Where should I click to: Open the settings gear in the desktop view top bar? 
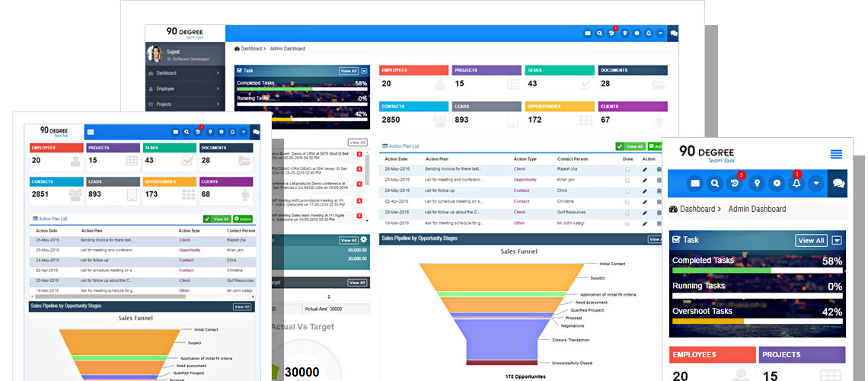(x=637, y=34)
